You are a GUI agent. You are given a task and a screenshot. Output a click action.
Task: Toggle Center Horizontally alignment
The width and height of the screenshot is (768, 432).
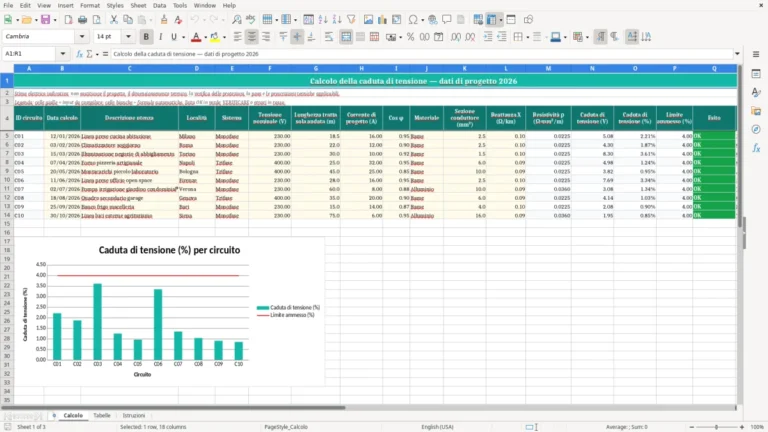(252, 37)
